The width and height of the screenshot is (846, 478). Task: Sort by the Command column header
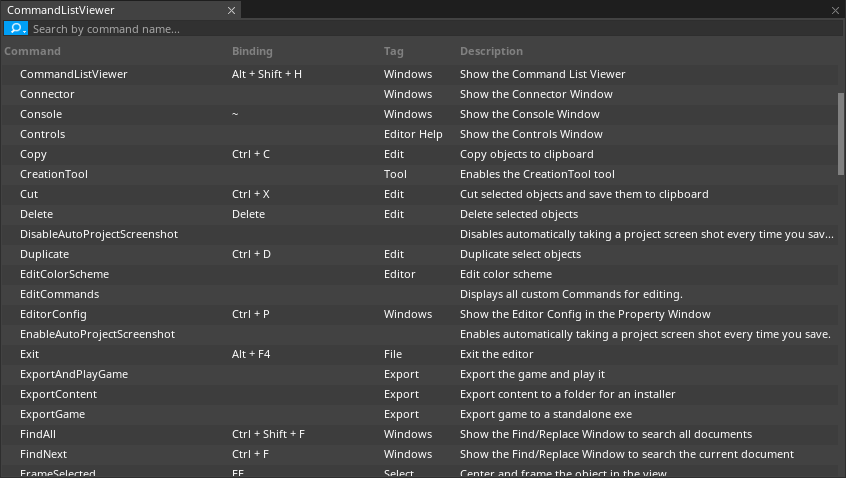(x=33, y=51)
